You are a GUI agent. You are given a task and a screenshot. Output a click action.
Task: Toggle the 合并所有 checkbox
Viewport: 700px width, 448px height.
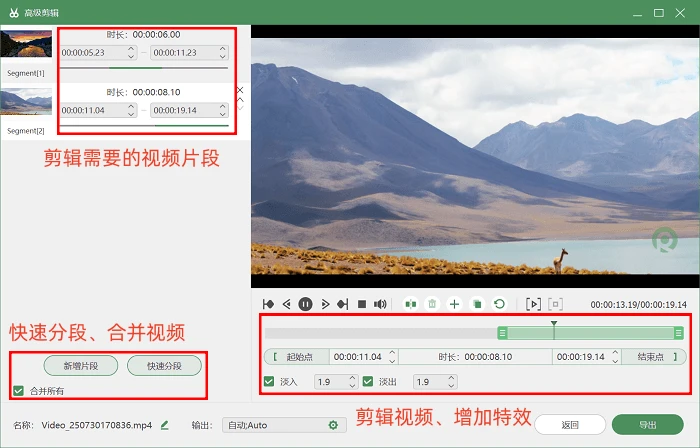[18, 391]
